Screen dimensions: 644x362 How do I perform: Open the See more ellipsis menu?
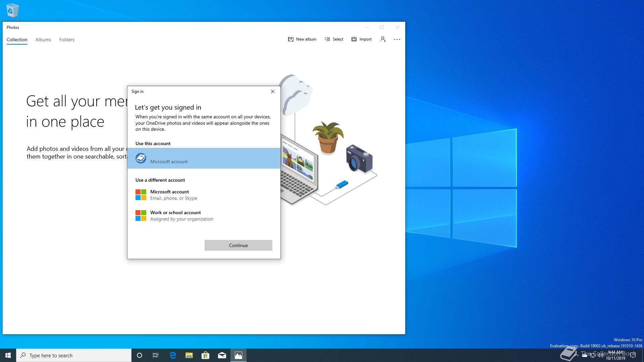[397, 39]
